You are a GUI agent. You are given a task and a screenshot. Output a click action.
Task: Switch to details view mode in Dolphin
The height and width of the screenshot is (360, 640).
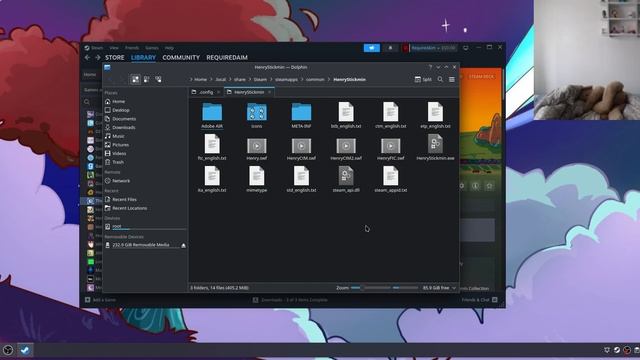158,80
